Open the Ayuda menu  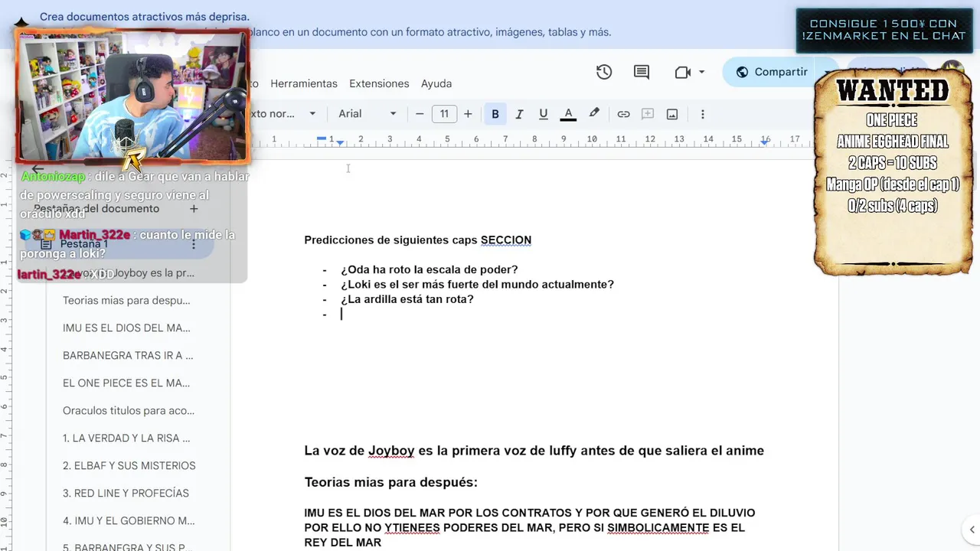point(436,83)
